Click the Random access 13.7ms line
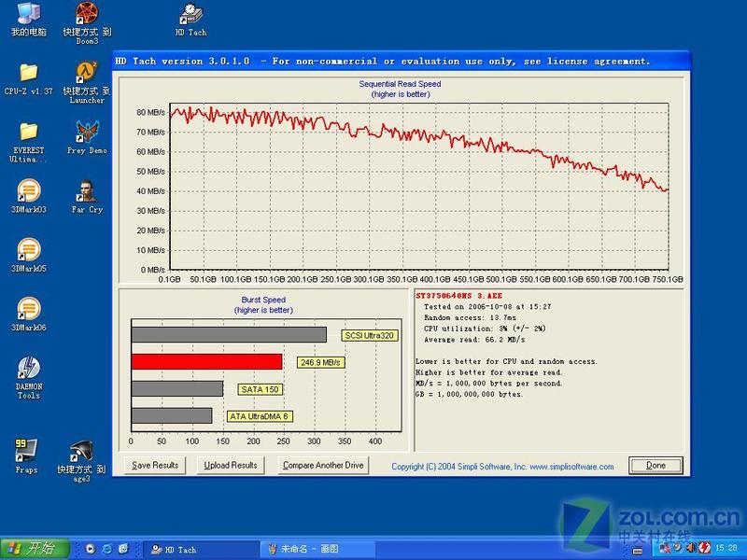Screen dimensions: 747x560 click(x=471, y=317)
